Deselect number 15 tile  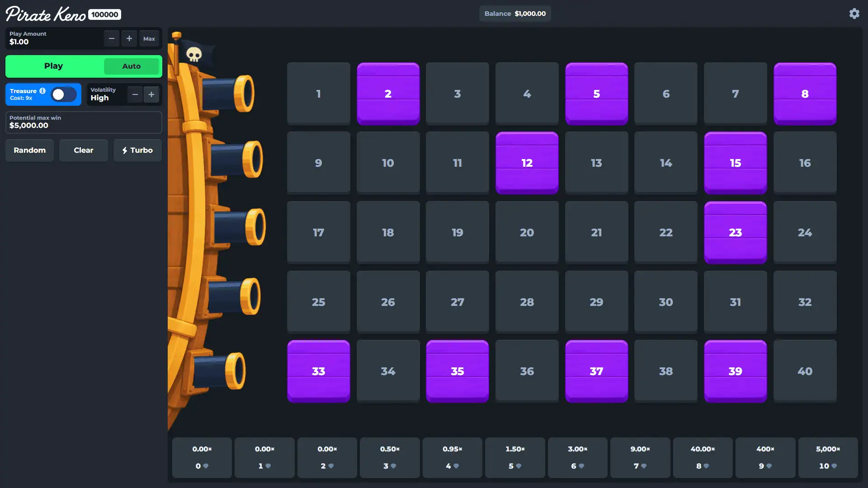735,163
